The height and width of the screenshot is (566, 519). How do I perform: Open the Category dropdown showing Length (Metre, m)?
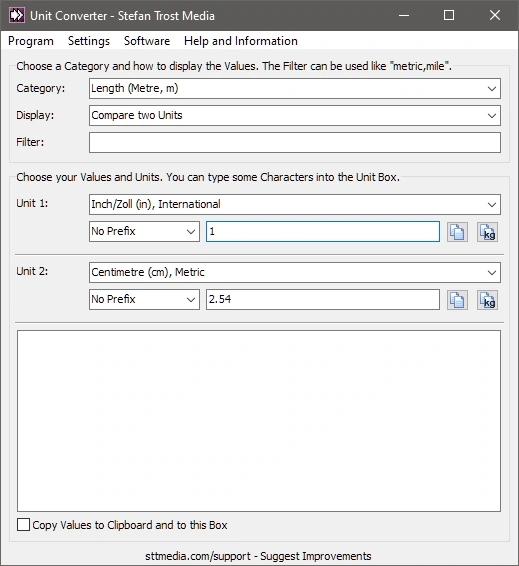pyautogui.click(x=295, y=88)
